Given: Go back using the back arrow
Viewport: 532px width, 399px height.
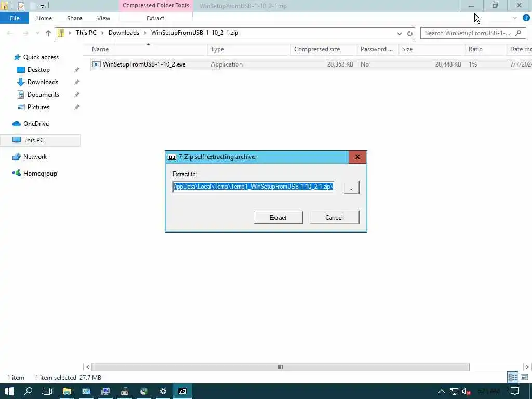Looking at the screenshot, I should 10,33.
